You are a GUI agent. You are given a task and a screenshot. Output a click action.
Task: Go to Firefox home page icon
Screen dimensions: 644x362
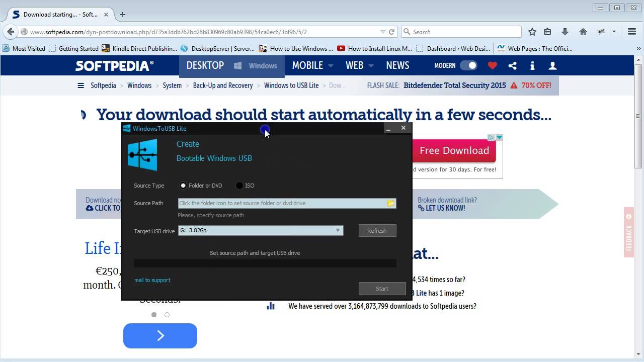point(583,32)
